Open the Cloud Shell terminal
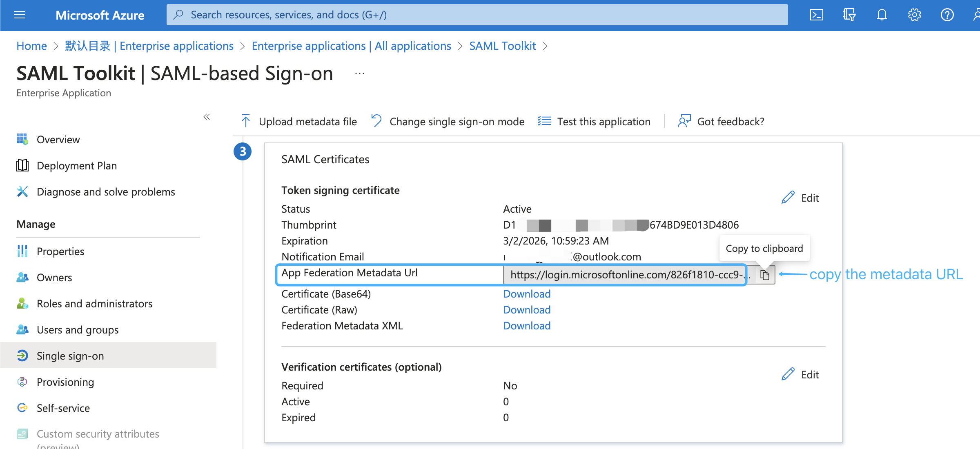Image resolution: width=980 pixels, height=449 pixels. click(816, 15)
